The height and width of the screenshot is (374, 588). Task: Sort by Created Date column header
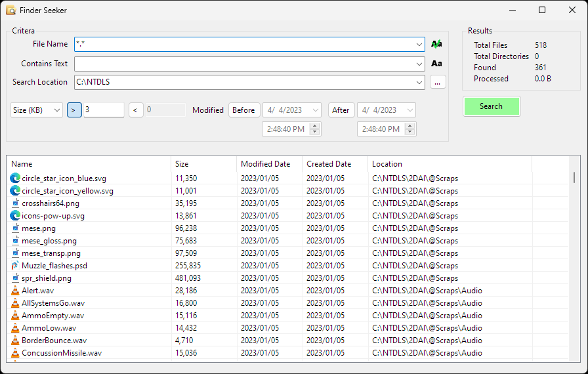point(335,164)
